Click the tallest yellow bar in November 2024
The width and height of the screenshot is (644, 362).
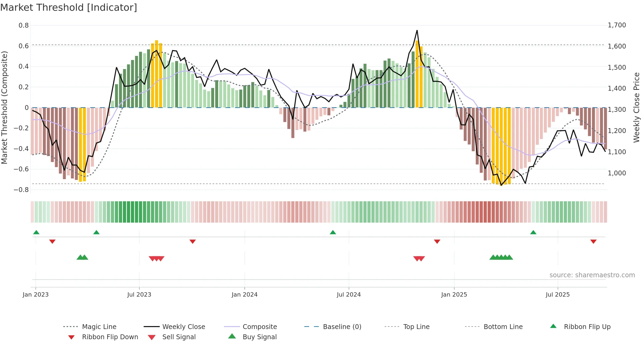click(x=417, y=74)
